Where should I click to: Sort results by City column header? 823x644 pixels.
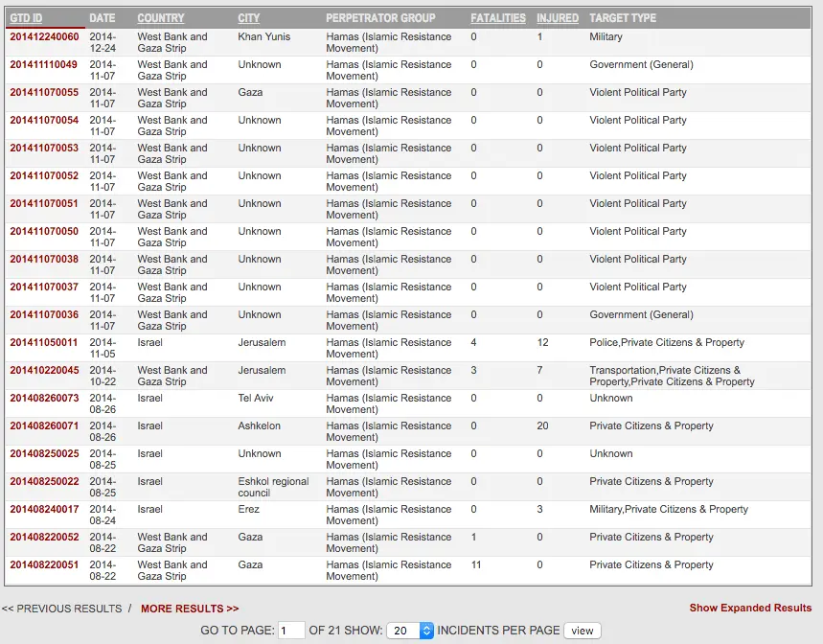point(248,18)
